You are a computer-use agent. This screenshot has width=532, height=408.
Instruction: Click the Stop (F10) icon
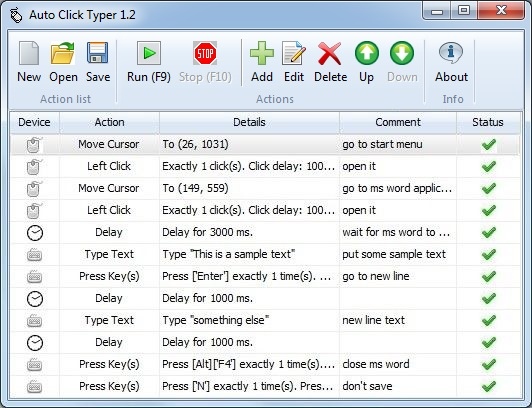click(x=205, y=53)
